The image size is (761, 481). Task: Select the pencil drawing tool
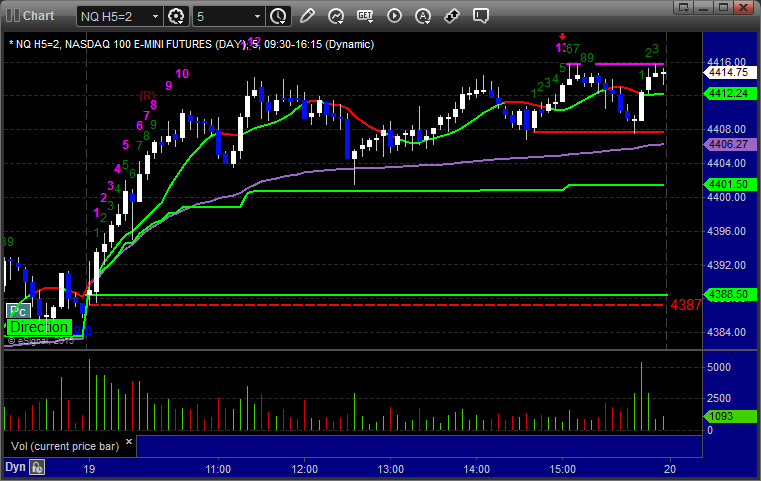(x=307, y=16)
